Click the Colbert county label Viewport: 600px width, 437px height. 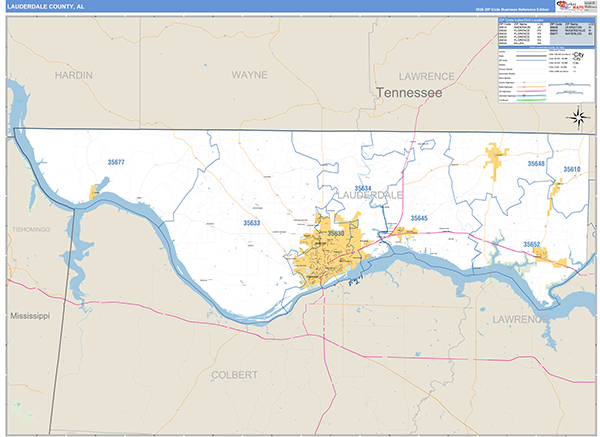click(x=234, y=373)
